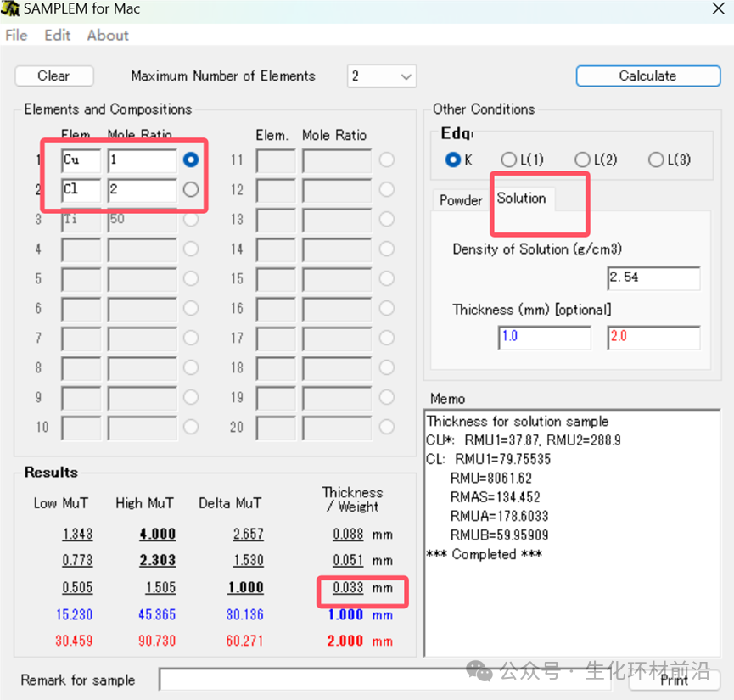This screenshot has height=700, width=734.
Task: Switch to the Solution tab
Action: 521,199
